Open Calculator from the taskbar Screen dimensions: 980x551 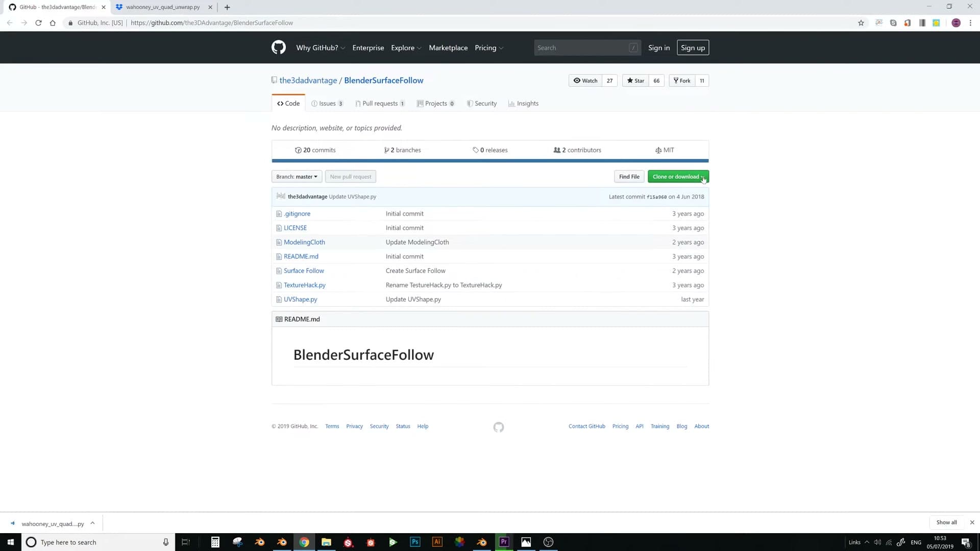(x=215, y=542)
